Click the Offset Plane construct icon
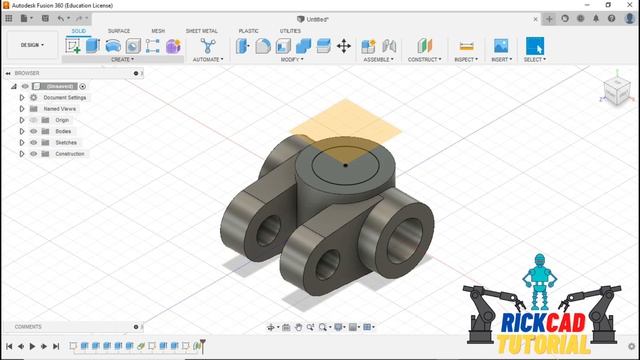Viewport: 640px width, 360px height. pyautogui.click(x=424, y=46)
